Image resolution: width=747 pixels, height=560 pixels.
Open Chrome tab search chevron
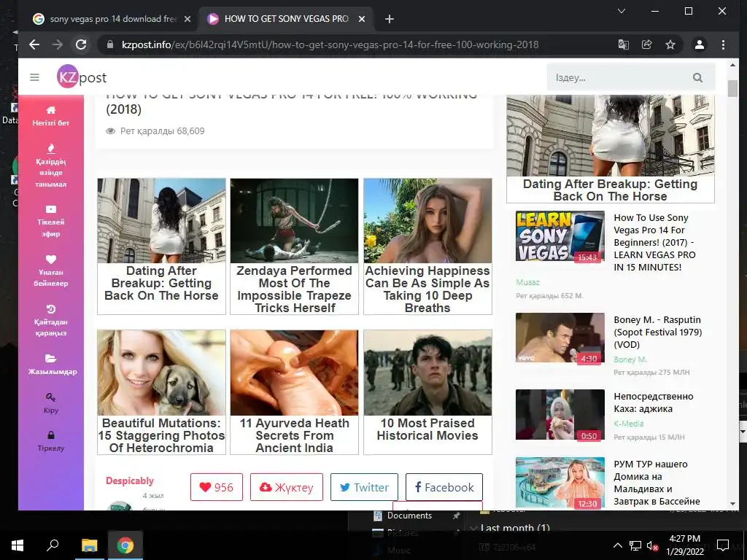point(622,11)
